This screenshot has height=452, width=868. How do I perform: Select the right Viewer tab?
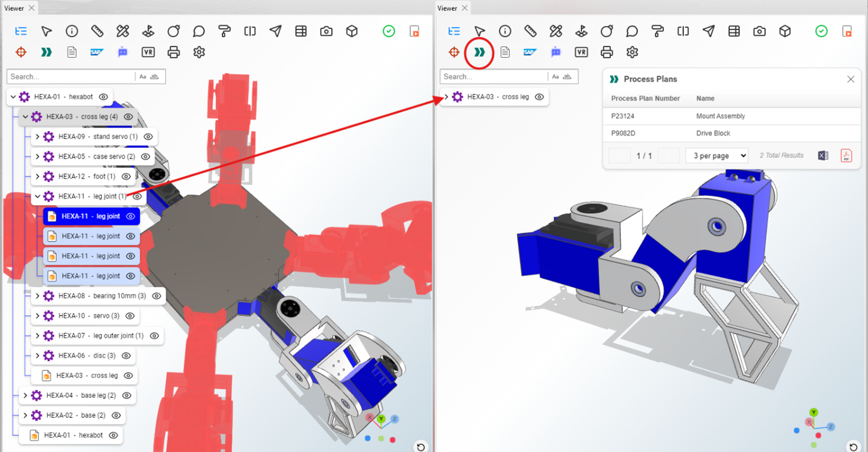[447, 8]
